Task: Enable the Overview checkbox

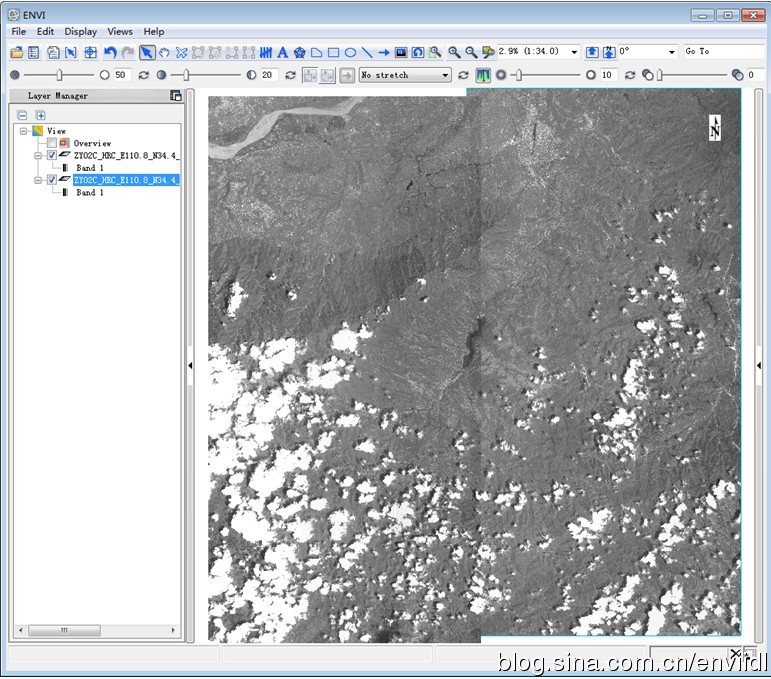Action: [x=52, y=143]
